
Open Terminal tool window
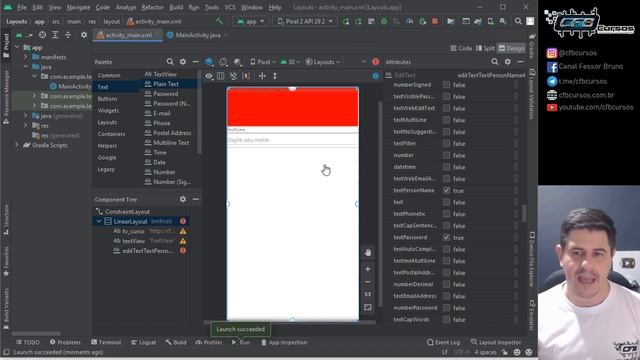pos(106,342)
